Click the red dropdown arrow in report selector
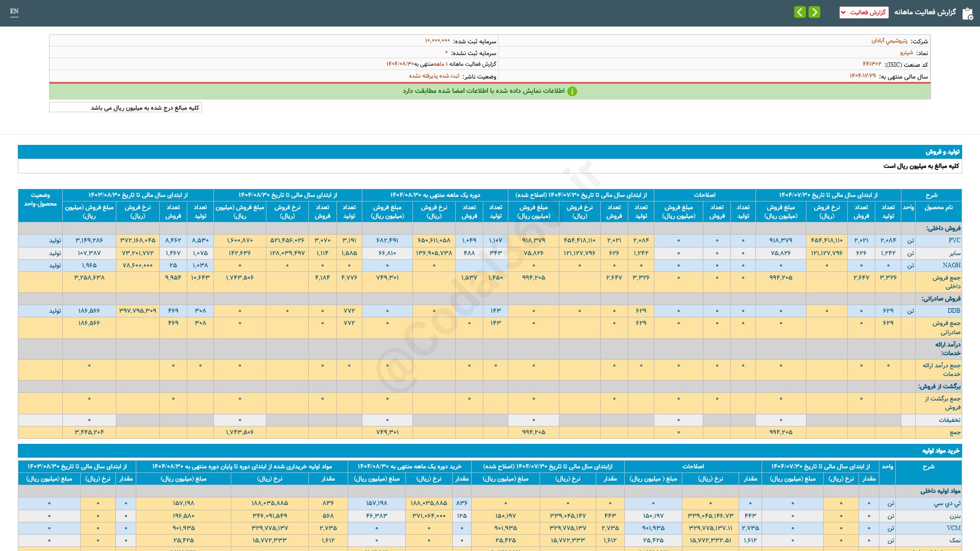Image resolution: width=980 pixels, height=551 pixels. click(844, 12)
